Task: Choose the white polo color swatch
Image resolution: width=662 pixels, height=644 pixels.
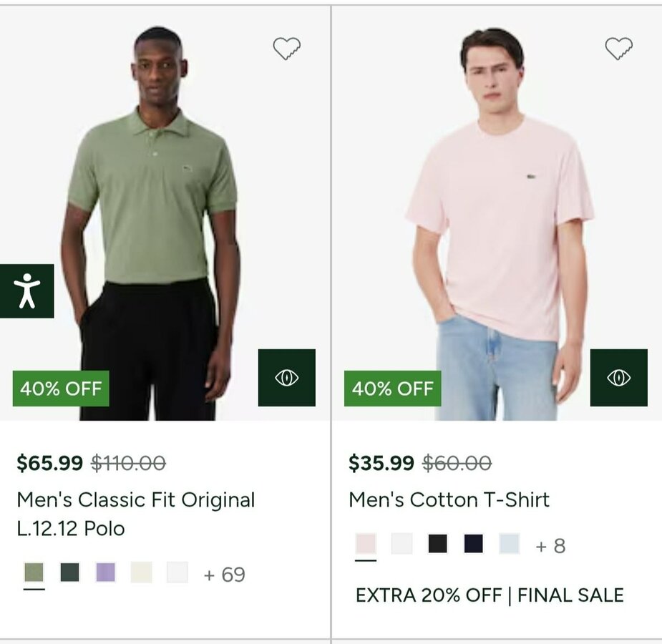Action: click(x=177, y=572)
